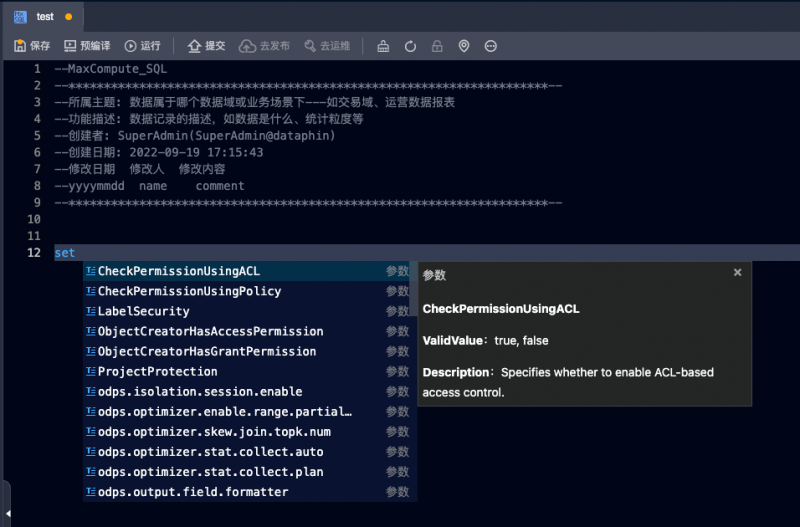
Task: Select ProjectProtection autocomplete entry
Action: pyautogui.click(x=157, y=371)
